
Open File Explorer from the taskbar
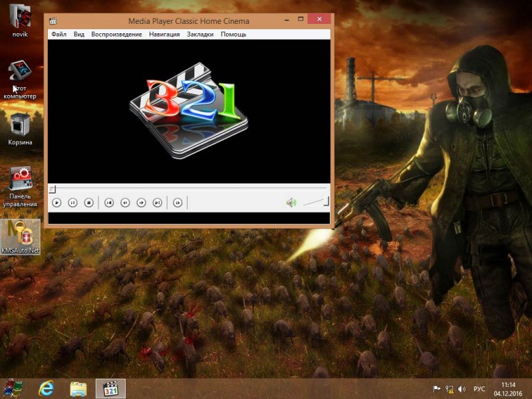78,389
